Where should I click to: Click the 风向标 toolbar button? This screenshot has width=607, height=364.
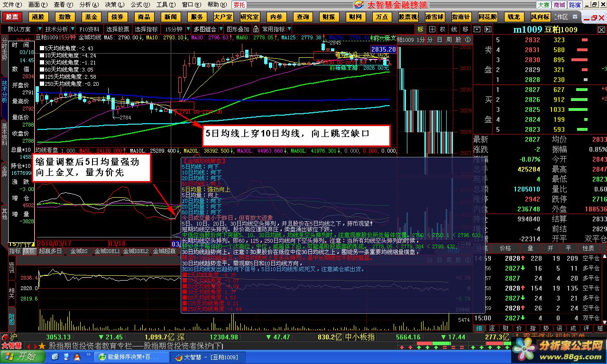pyautogui.click(x=540, y=17)
